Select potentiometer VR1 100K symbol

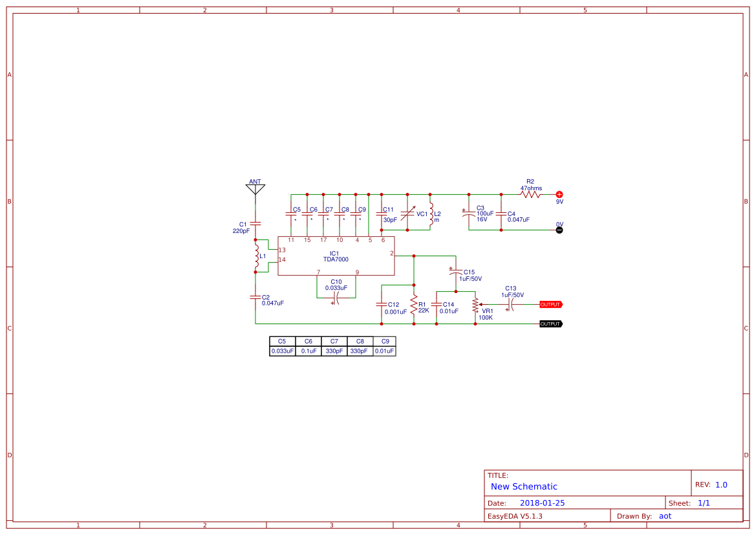[x=477, y=306]
